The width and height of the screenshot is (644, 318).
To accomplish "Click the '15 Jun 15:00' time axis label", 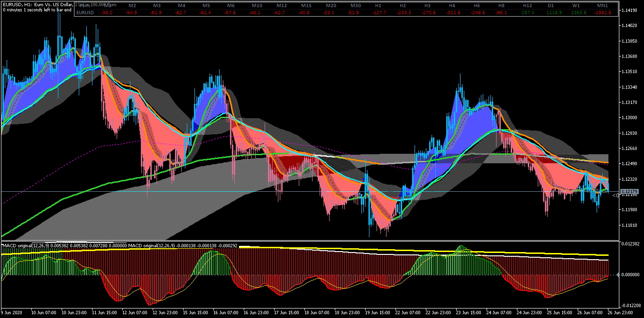I will click(195, 313).
